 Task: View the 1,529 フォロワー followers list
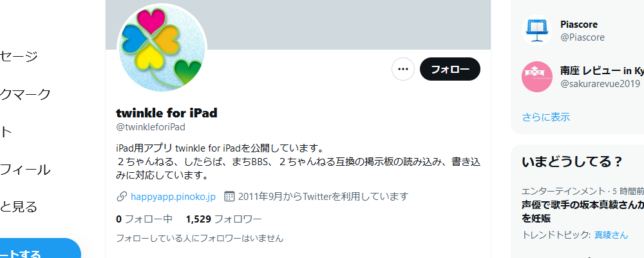223,219
